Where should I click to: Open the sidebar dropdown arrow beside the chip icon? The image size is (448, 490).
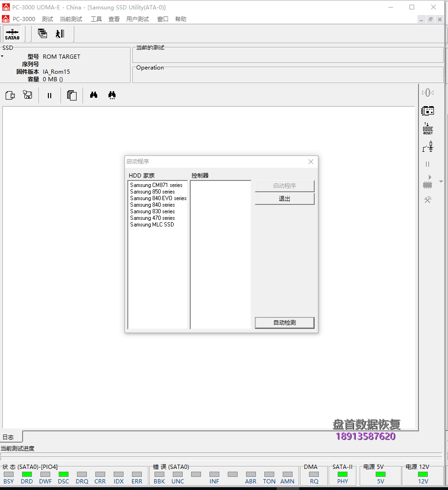click(x=441, y=181)
